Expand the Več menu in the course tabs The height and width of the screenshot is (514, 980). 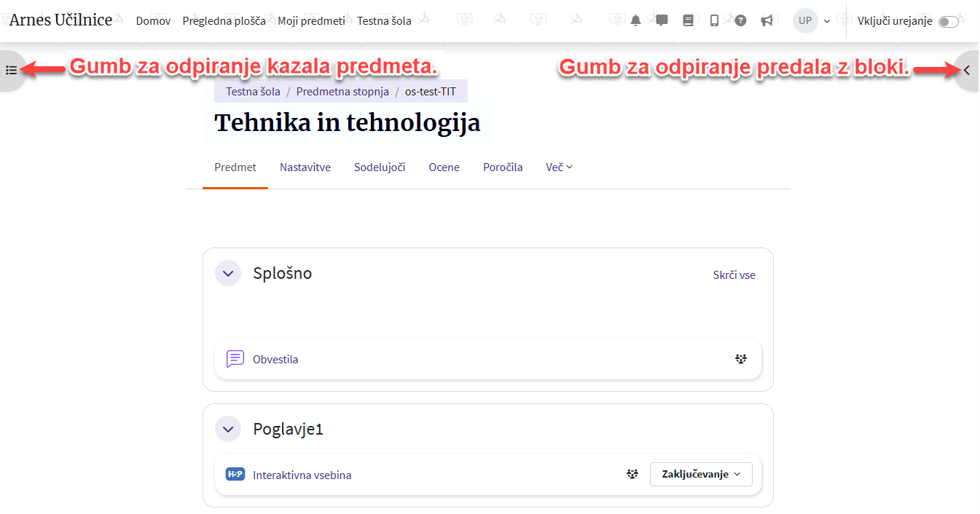[x=559, y=167]
